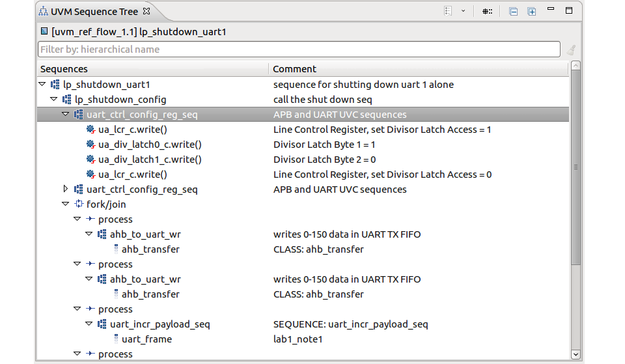Open the dropdown arrow next to layout icon
The width and height of the screenshot is (625, 364).
(x=463, y=11)
